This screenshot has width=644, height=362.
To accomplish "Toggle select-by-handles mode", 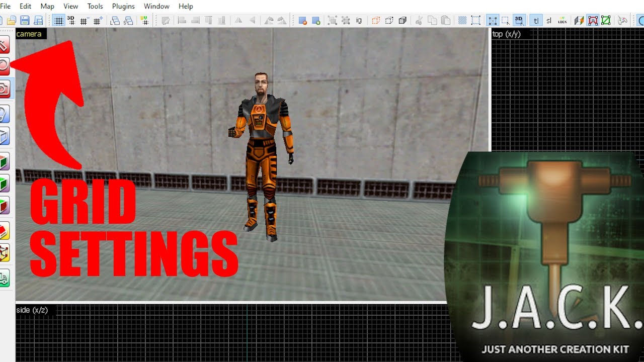I will point(493,21).
